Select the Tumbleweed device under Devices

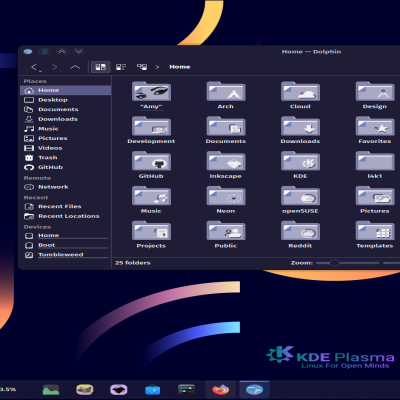point(65,255)
